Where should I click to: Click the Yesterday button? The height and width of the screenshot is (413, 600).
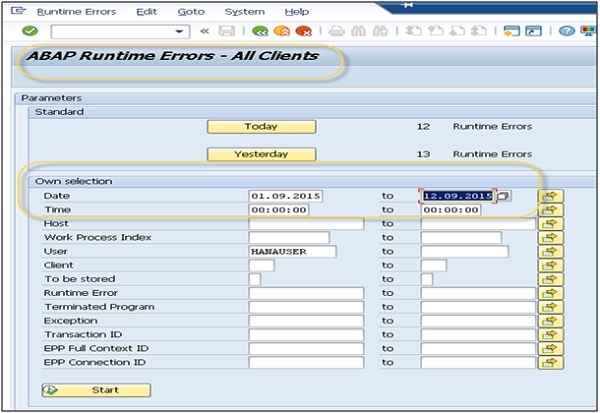(261, 155)
